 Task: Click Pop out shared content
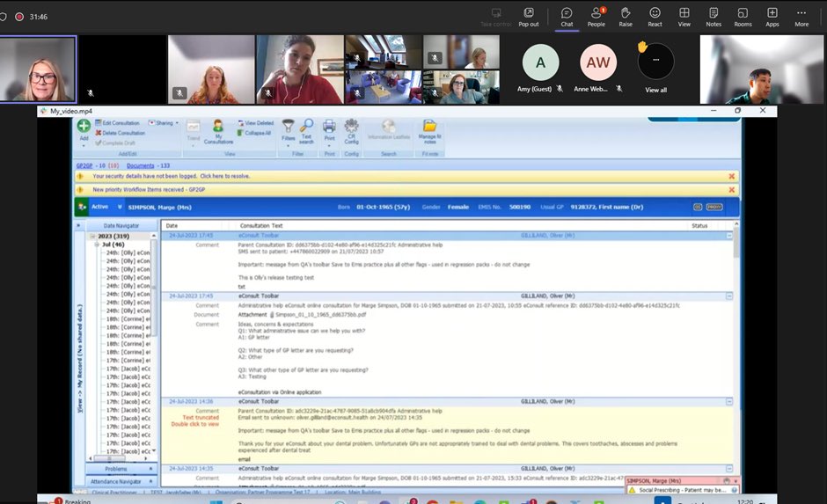[x=529, y=17]
